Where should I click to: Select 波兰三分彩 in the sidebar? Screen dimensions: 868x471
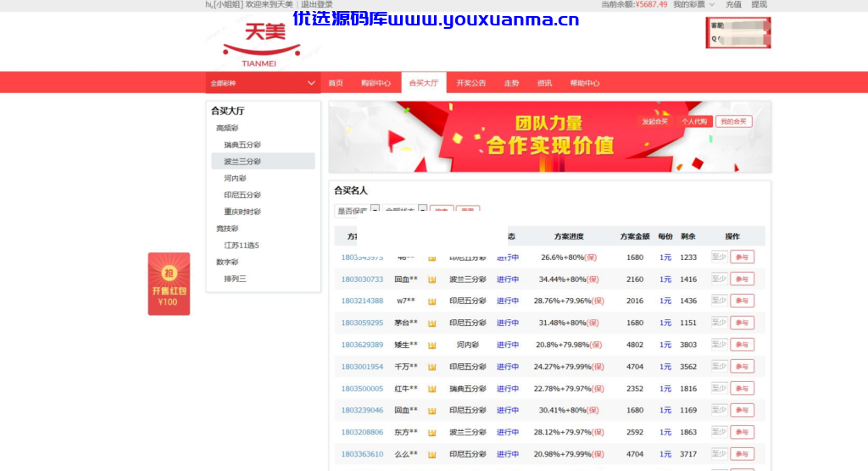pyautogui.click(x=263, y=161)
